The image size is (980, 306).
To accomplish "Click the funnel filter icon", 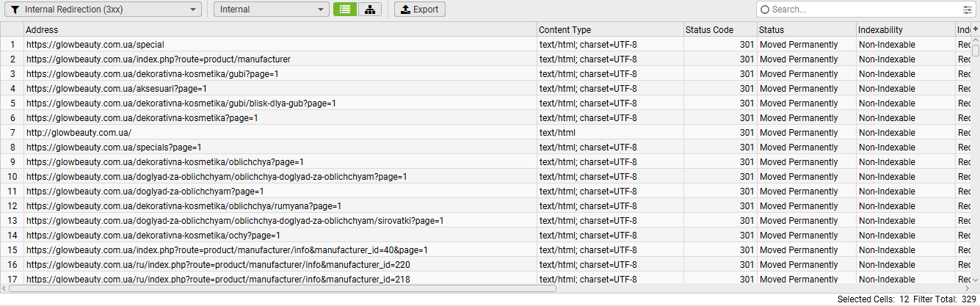I will coord(15,10).
